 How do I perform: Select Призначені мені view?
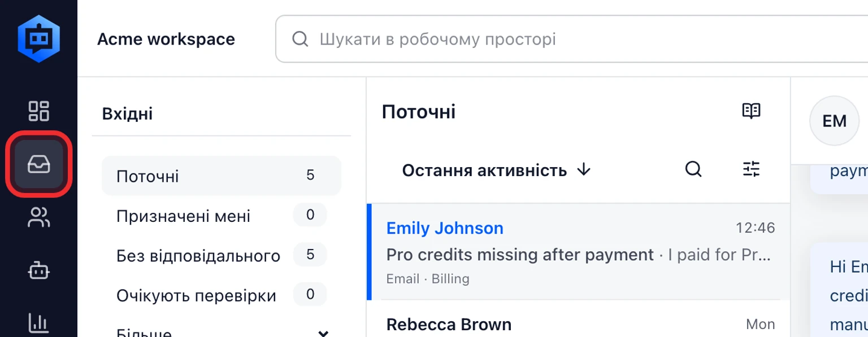point(222,216)
